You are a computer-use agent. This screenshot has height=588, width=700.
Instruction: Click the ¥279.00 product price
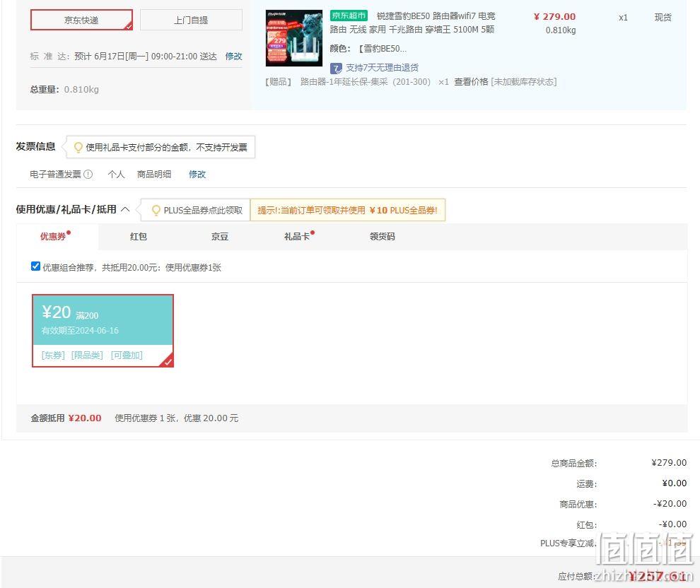[x=554, y=17]
